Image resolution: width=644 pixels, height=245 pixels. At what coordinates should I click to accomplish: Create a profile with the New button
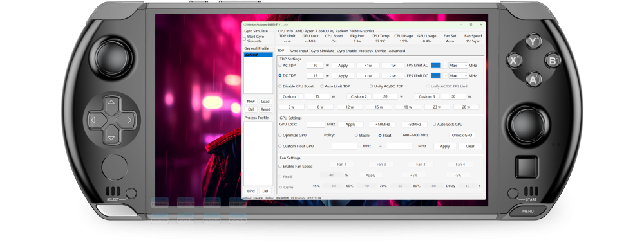[251, 102]
